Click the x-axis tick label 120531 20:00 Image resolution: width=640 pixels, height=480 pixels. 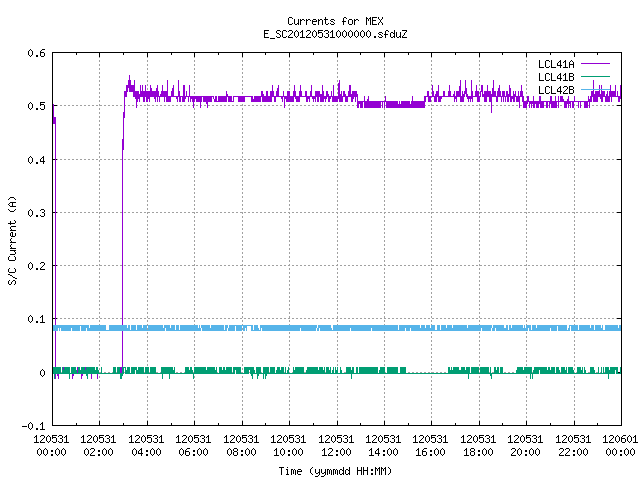(526, 446)
